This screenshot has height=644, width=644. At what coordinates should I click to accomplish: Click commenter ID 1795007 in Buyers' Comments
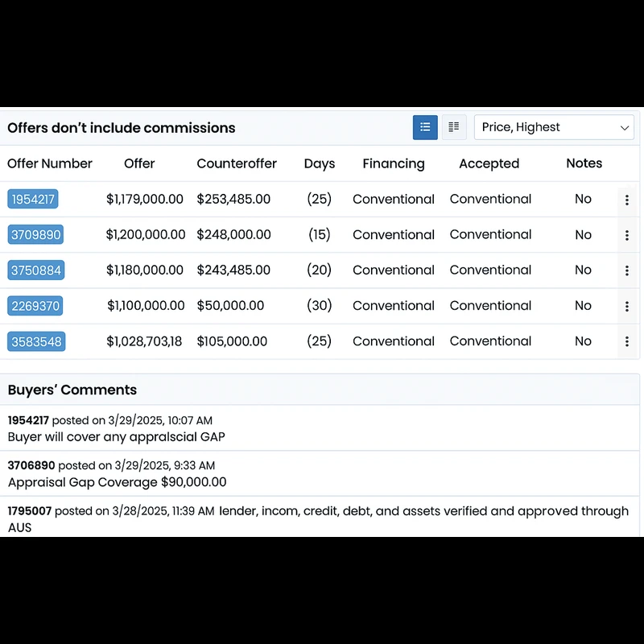click(x=29, y=511)
